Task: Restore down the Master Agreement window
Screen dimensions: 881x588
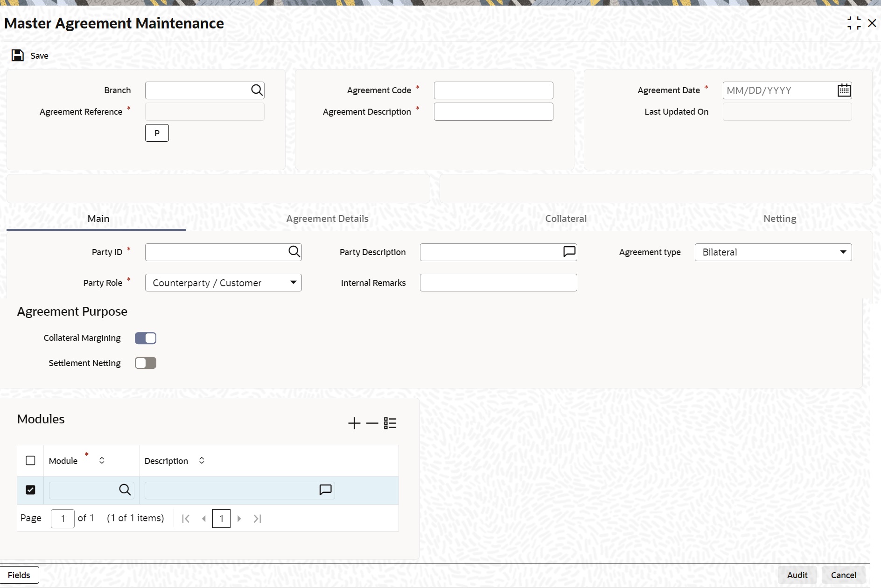Action: [x=854, y=23]
